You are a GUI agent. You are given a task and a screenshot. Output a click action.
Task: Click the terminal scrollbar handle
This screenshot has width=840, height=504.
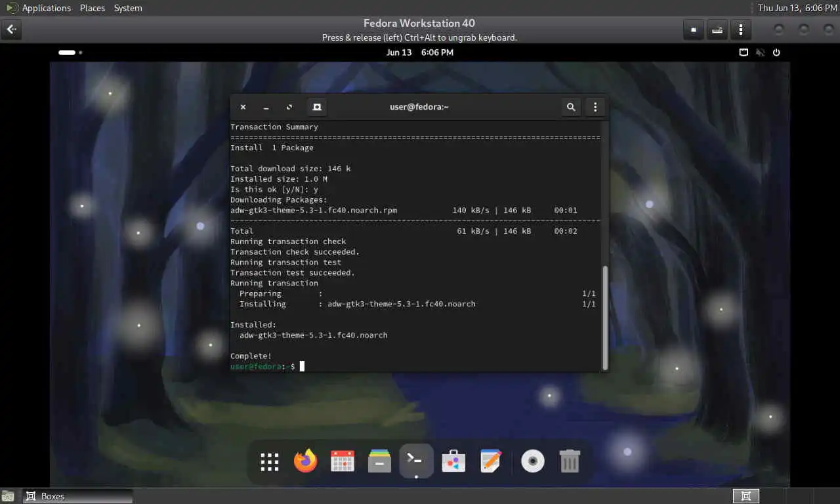point(605,318)
